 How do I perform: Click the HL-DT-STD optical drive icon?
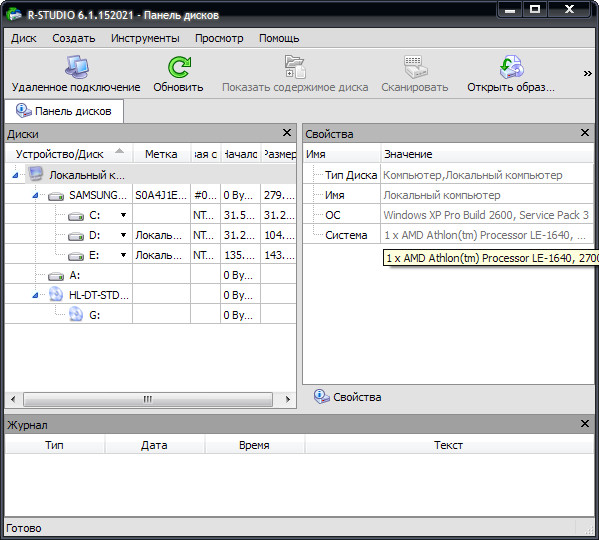[x=56, y=294]
